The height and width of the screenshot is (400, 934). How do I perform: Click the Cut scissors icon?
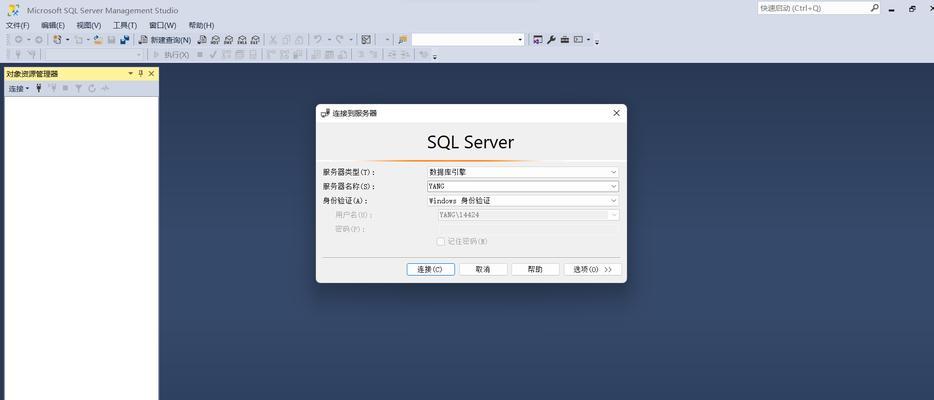point(273,40)
